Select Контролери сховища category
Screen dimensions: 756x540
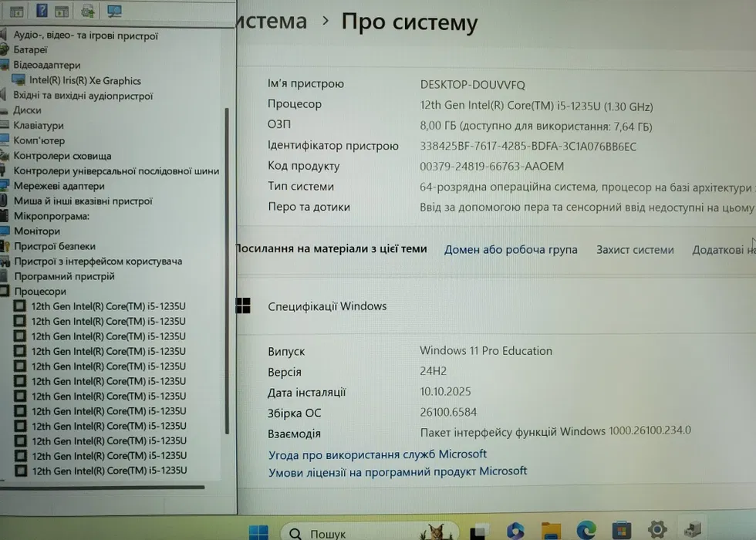coord(62,156)
